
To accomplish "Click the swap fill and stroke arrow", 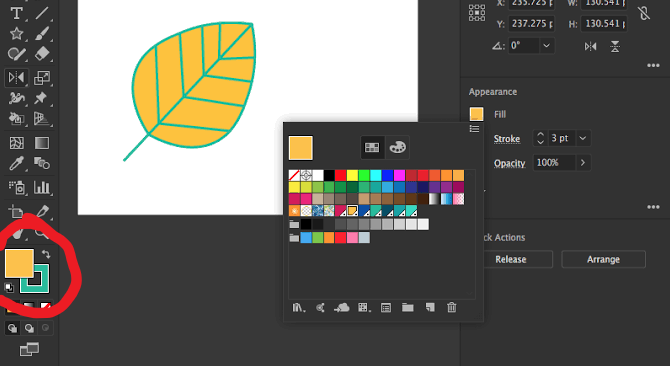I will (x=46, y=255).
